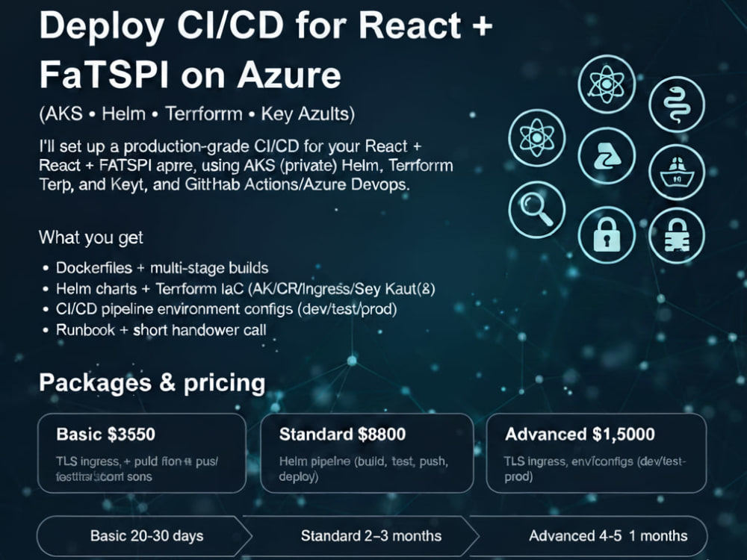Click the Advanced 4-5 1 months step
Viewport: 747px width, 560px height.
click(589, 535)
